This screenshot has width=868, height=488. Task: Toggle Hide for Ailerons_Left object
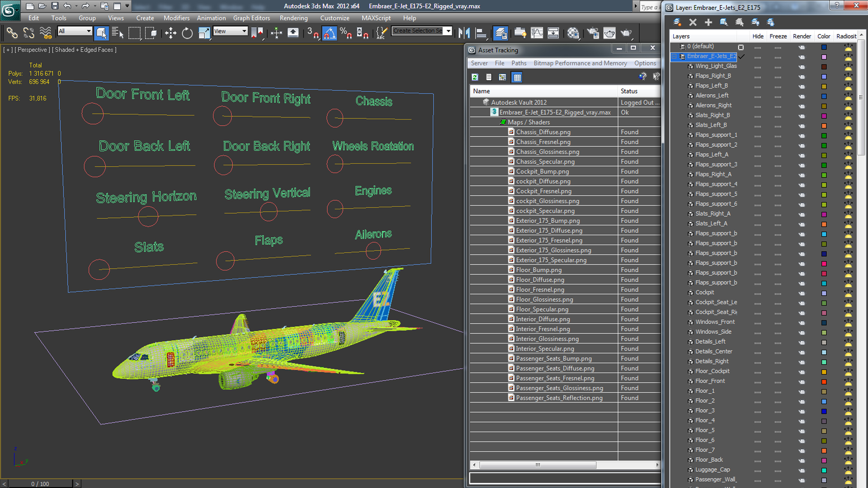coord(758,96)
